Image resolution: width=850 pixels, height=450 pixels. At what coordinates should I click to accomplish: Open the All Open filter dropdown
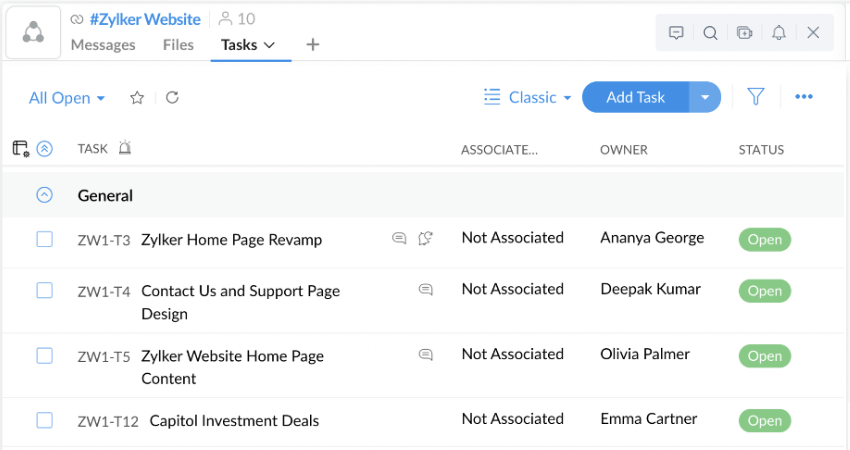pyautogui.click(x=66, y=98)
